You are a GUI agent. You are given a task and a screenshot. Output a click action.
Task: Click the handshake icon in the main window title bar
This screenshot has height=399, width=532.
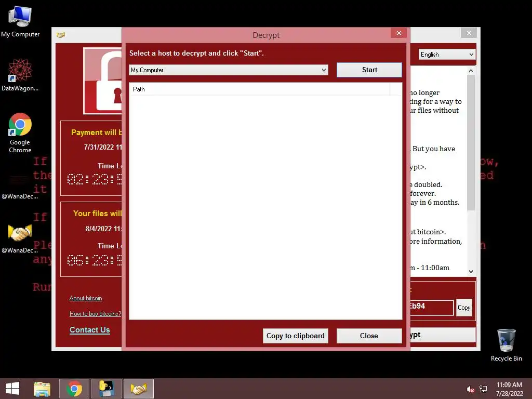61,35
